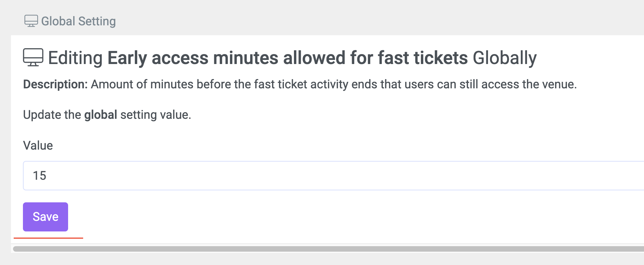Screen dimensions: 644x265
Task: Select the breadcrumb display icon at top left
Action: click(x=31, y=21)
